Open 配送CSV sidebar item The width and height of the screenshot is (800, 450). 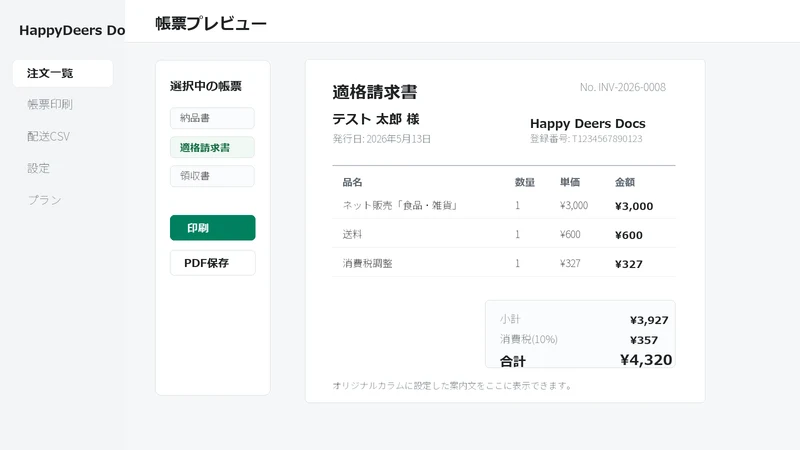click(x=48, y=136)
